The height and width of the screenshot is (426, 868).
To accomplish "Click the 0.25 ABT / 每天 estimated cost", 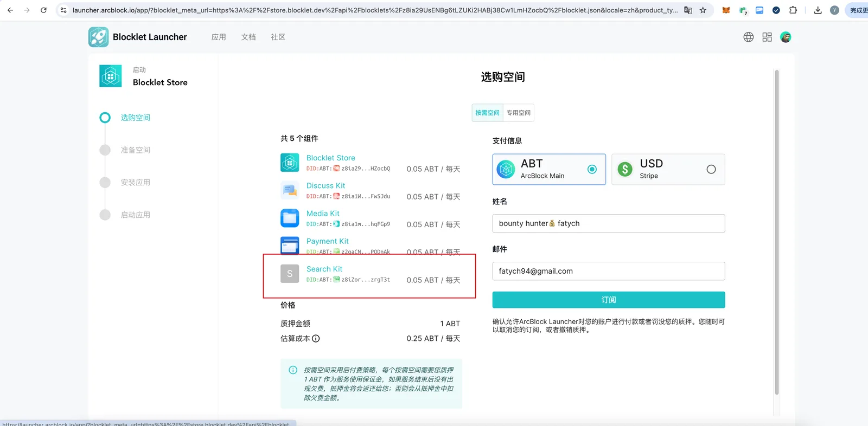I will coord(433,338).
